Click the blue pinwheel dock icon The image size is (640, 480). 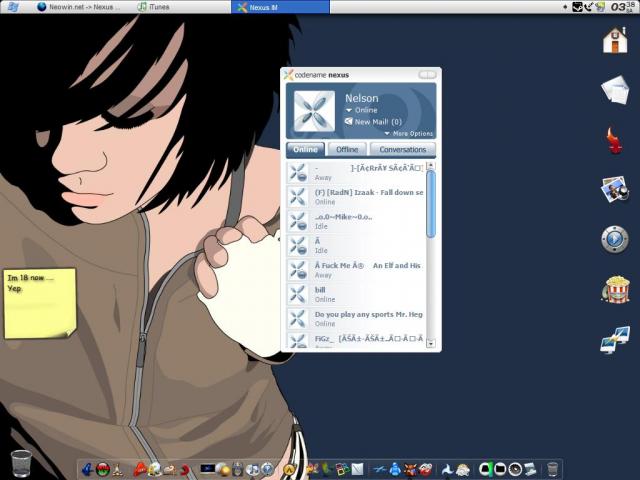[x=447, y=470]
